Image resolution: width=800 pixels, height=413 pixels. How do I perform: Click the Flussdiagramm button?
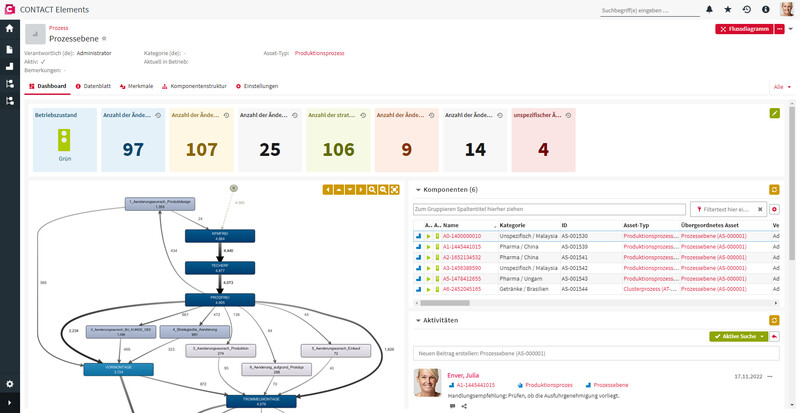(744, 29)
